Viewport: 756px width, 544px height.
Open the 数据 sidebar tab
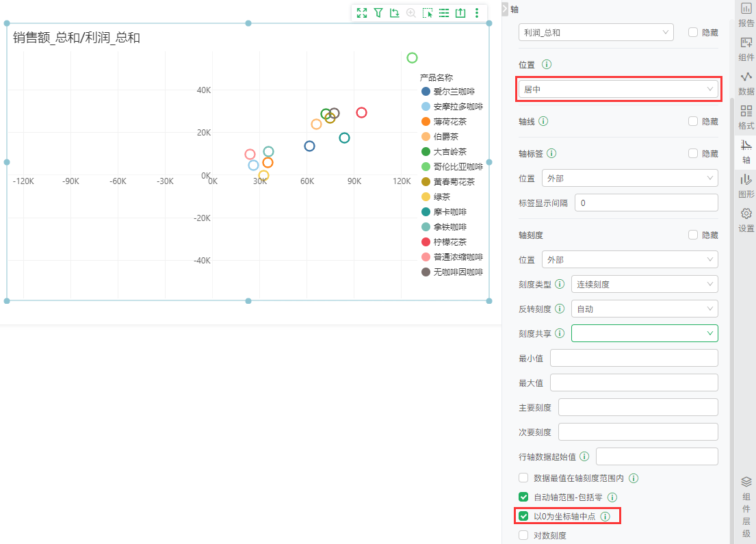(x=746, y=83)
